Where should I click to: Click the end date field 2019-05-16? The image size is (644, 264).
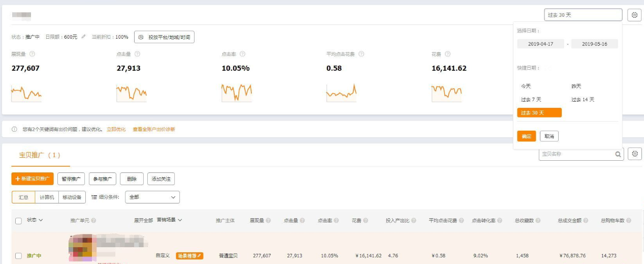[x=594, y=44]
